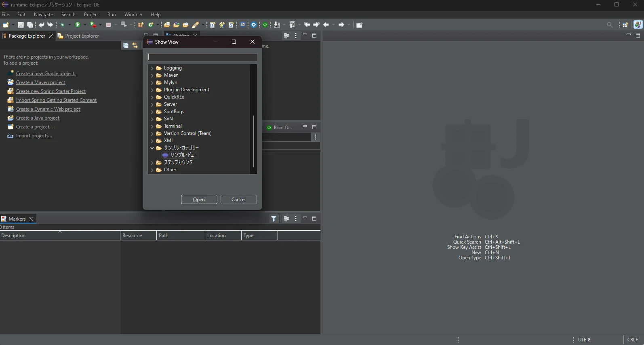Switch to the Project Explorer tab
Viewport: 644px width, 345px height.
coord(78,36)
